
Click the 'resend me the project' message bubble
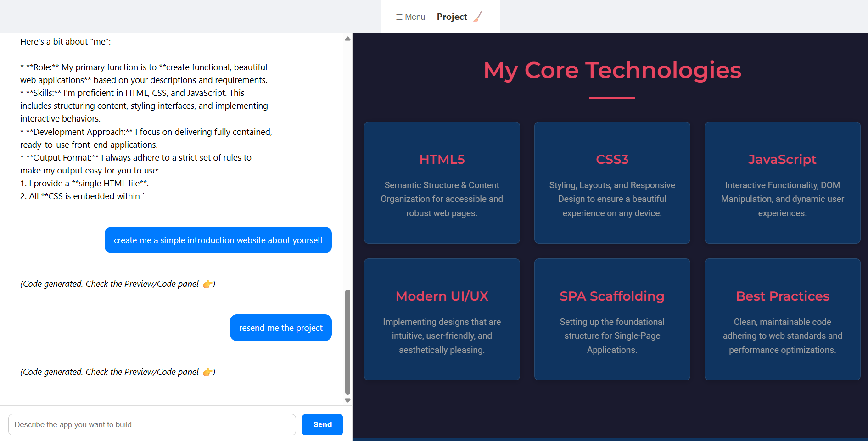point(281,328)
